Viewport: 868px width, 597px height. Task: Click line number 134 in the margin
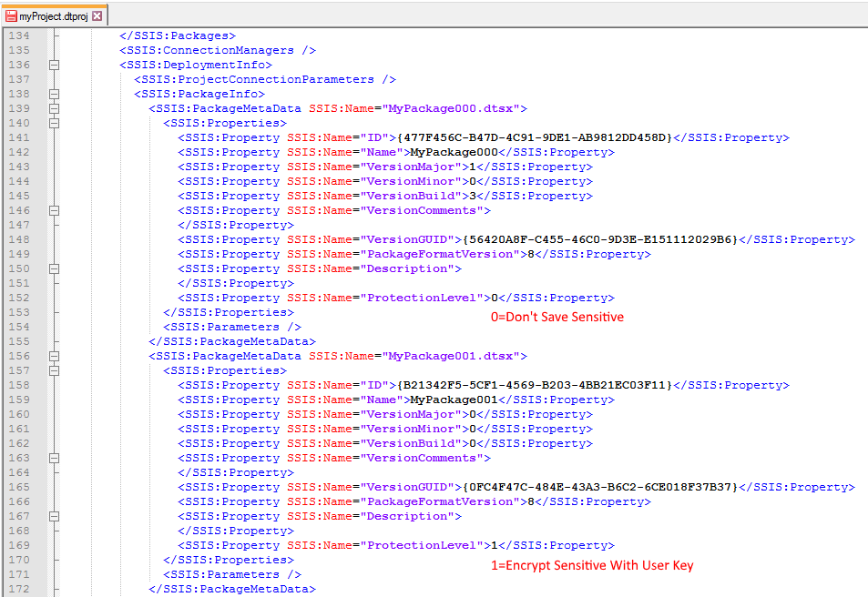[19, 35]
